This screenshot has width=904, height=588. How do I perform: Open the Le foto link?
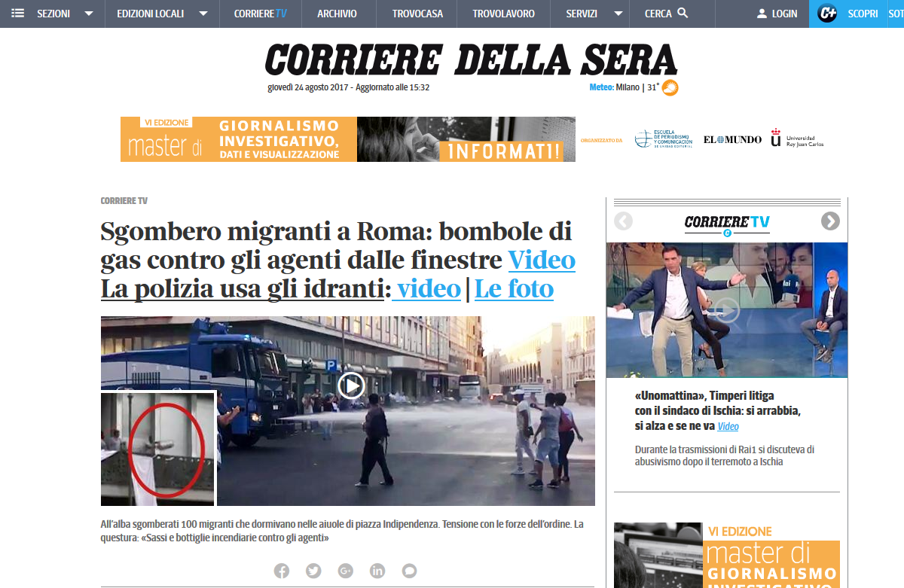coord(514,288)
